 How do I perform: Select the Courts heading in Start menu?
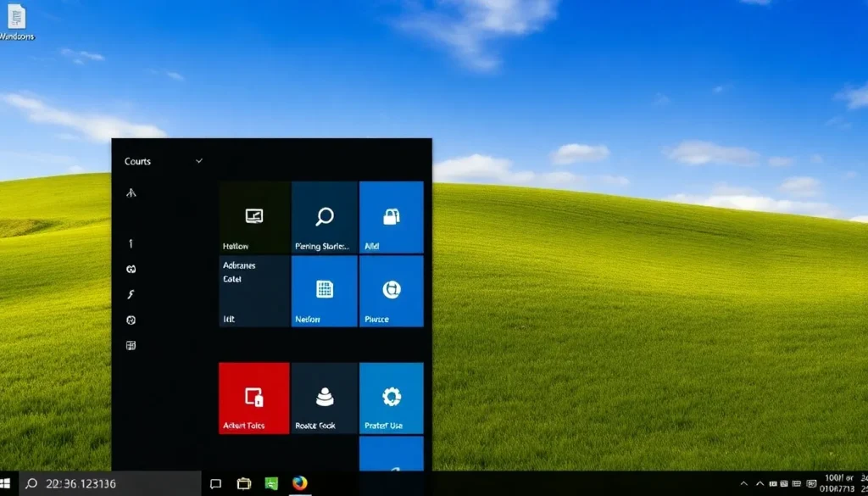point(137,161)
